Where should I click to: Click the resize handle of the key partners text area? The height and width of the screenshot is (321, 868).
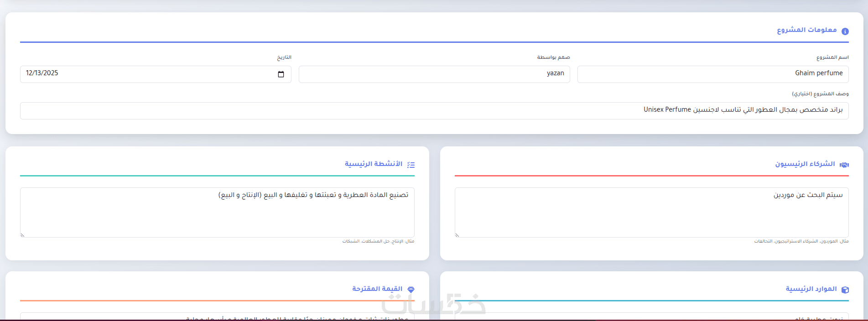tap(457, 235)
